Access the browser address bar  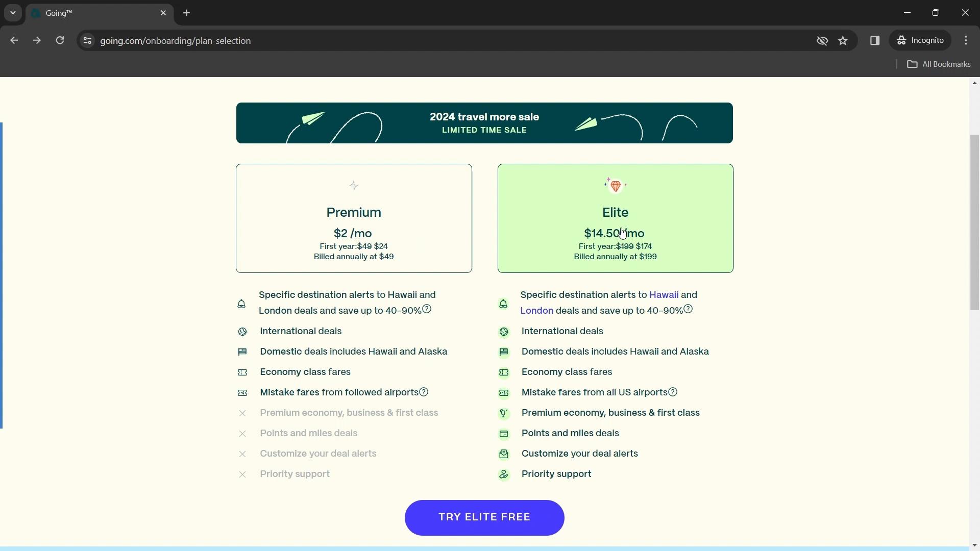pos(176,40)
